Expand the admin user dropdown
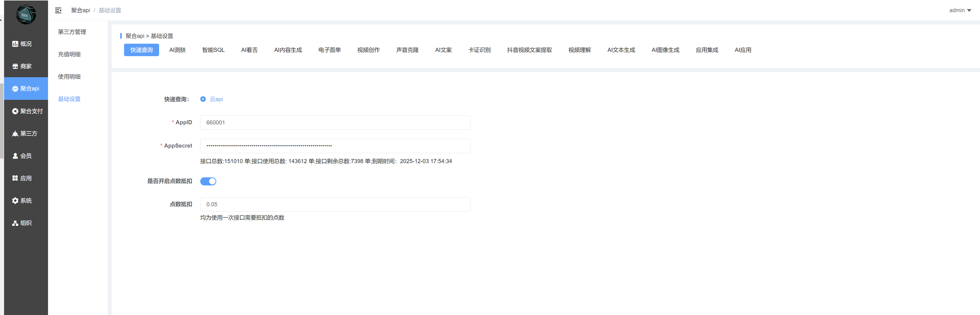This screenshot has height=315, width=980. click(960, 10)
